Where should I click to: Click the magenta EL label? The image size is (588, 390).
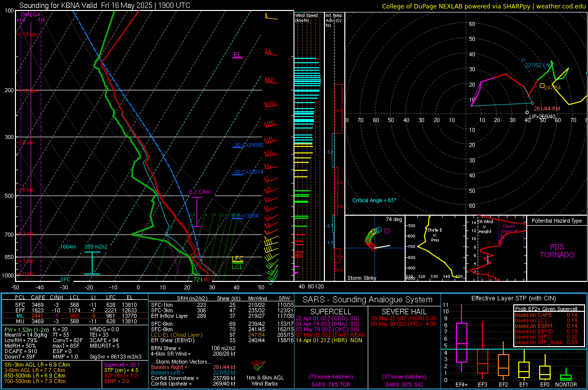coord(237,55)
